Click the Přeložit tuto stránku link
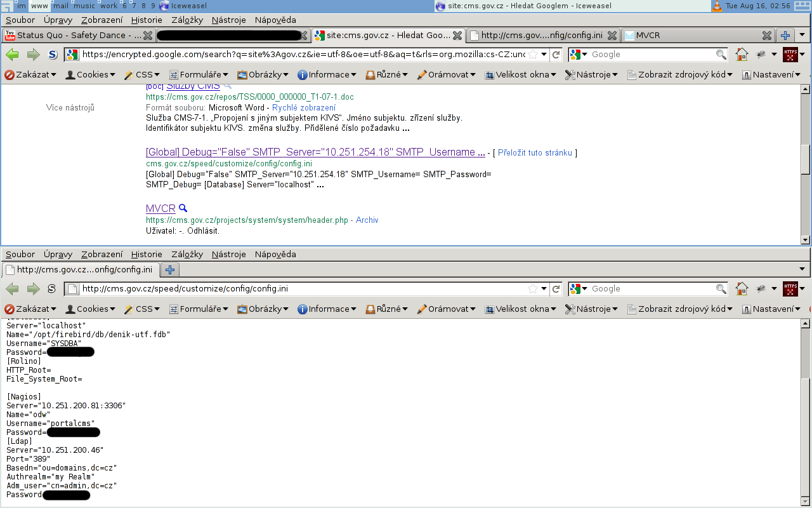This screenshot has height=508, width=812. tap(535, 153)
